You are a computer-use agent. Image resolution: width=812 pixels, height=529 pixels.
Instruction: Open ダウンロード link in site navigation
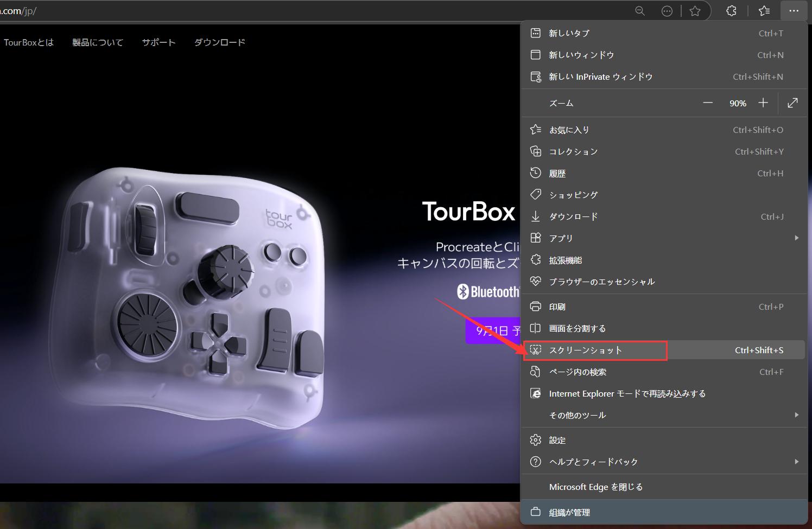[220, 42]
